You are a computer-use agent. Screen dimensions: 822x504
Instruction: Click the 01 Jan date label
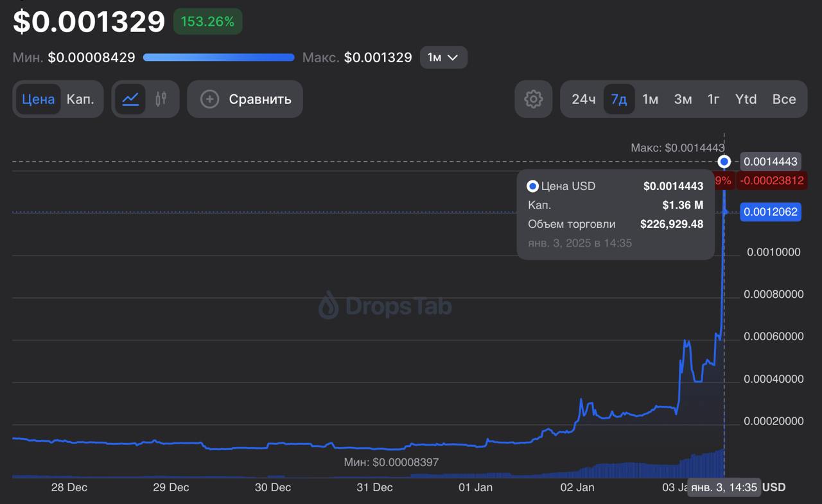[476, 487]
